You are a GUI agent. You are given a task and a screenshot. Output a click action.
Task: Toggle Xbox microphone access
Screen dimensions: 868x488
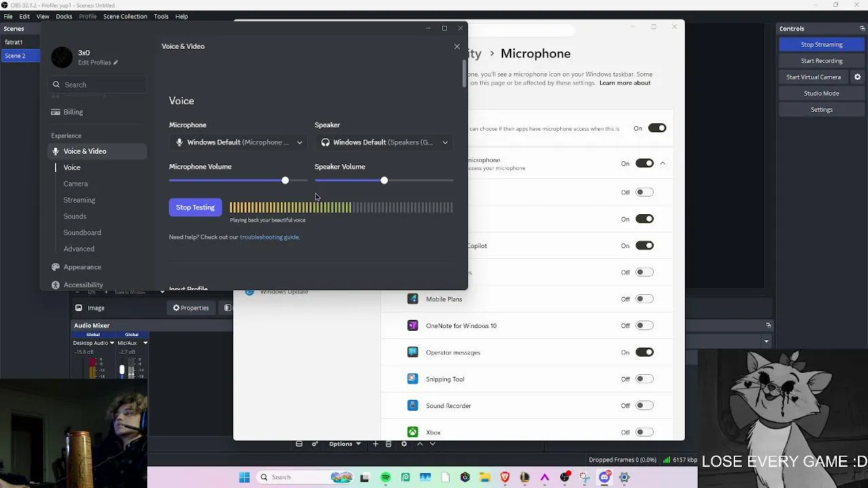[644, 432]
